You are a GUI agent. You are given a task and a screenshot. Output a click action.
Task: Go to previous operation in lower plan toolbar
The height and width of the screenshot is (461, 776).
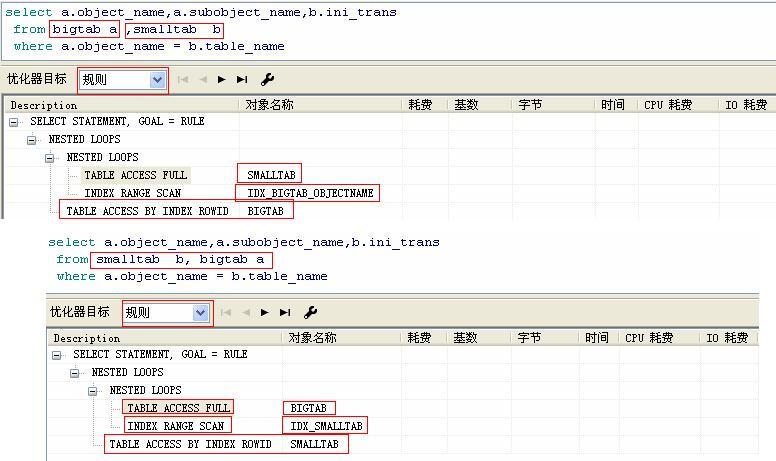point(246,313)
